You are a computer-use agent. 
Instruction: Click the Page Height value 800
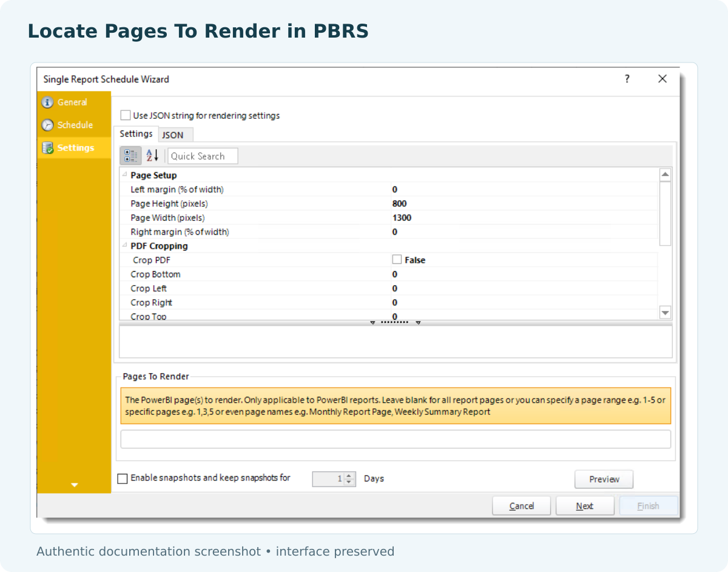tap(399, 204)
